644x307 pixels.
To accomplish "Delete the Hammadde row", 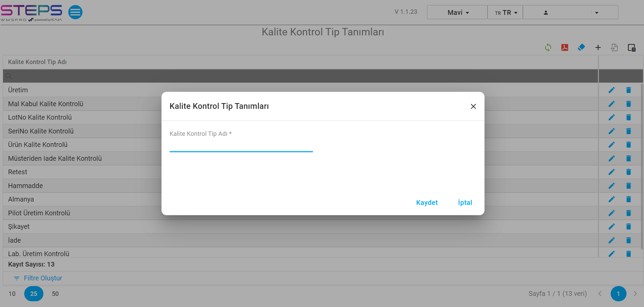I will tap(629, 186).
